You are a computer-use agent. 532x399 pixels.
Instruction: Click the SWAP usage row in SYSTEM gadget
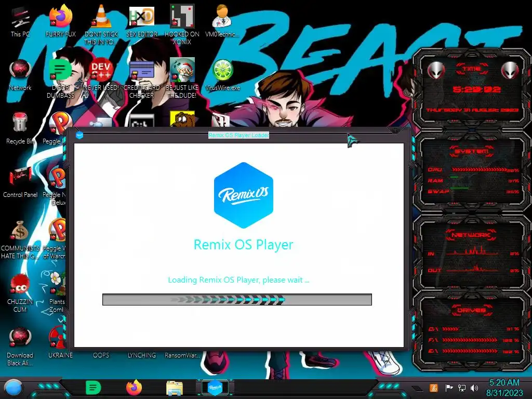(x=473, y=191)
